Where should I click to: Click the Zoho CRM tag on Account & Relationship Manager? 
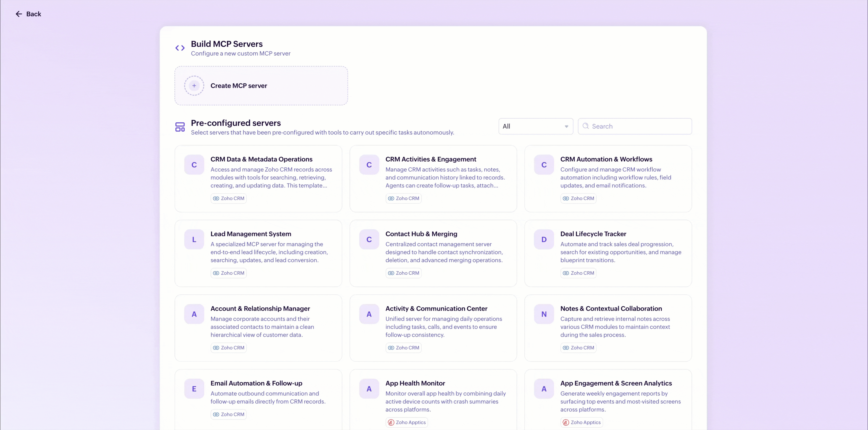pos(229,348)
